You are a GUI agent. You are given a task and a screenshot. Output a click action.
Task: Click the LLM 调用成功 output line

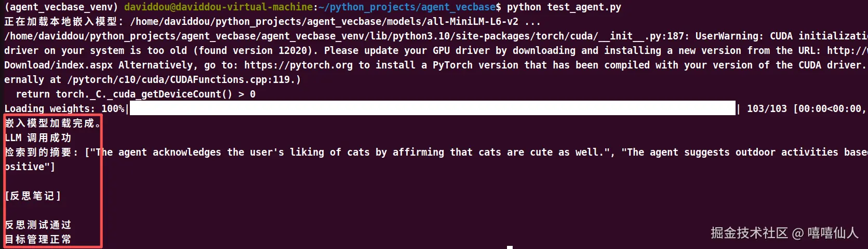point(38,138)
